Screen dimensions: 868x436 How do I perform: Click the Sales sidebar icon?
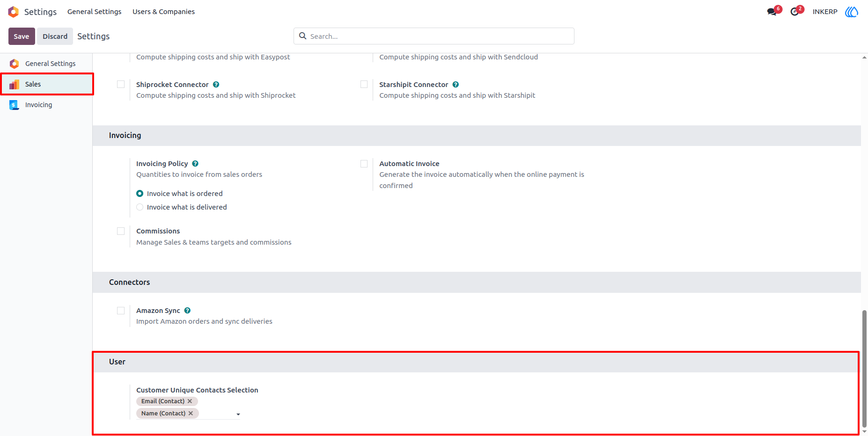click(x=15, y=84)
